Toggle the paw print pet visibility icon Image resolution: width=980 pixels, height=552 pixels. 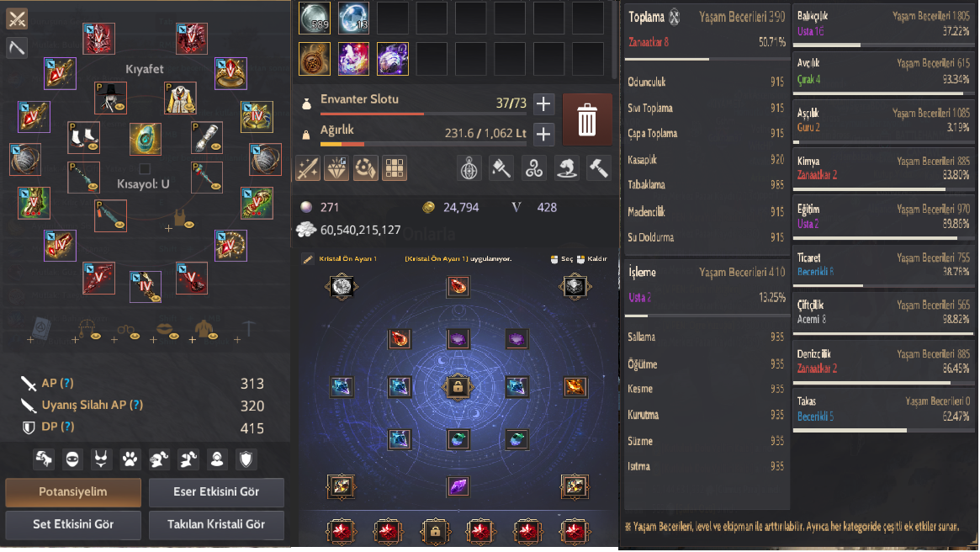tap(130, 459)
